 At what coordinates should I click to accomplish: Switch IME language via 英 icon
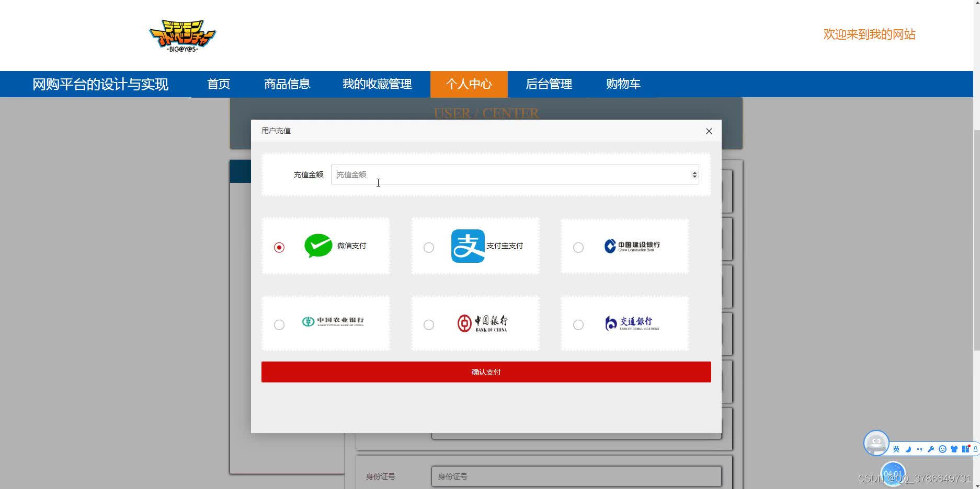click(896, 449)
